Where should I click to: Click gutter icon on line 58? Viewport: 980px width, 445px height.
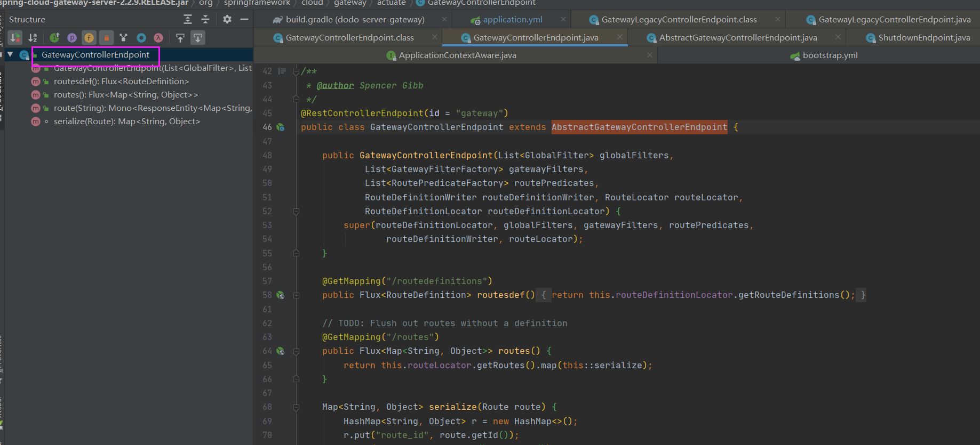click(281, 295)
